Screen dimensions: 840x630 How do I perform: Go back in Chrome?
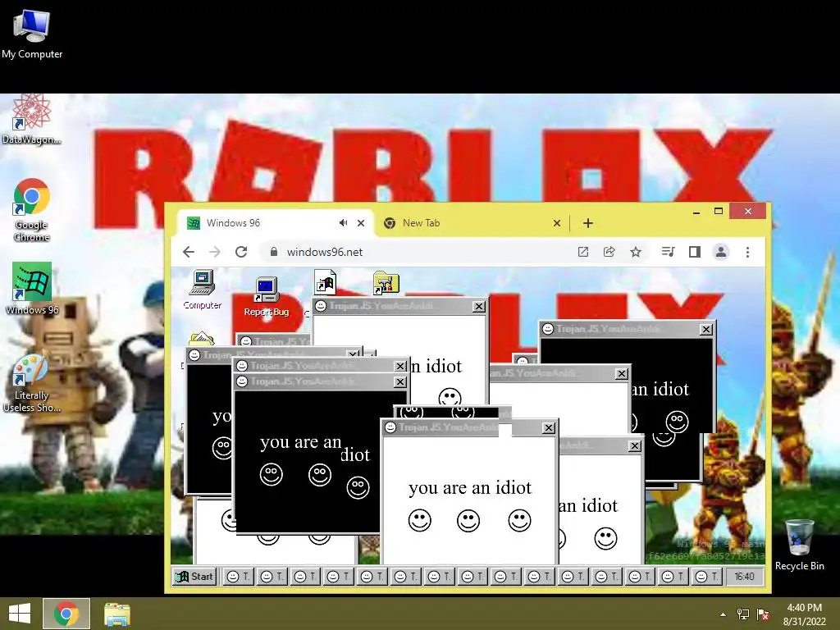click(x=189, y=252)
